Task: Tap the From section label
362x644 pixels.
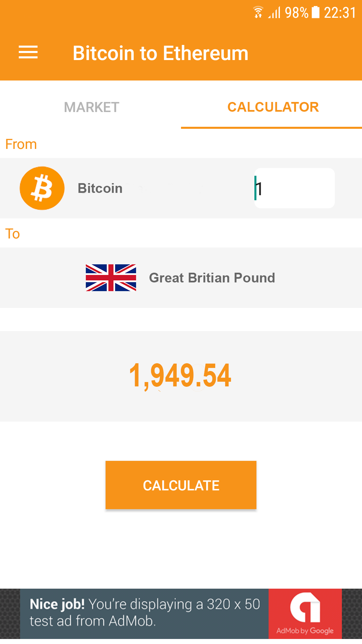Action: coord(21,144)
